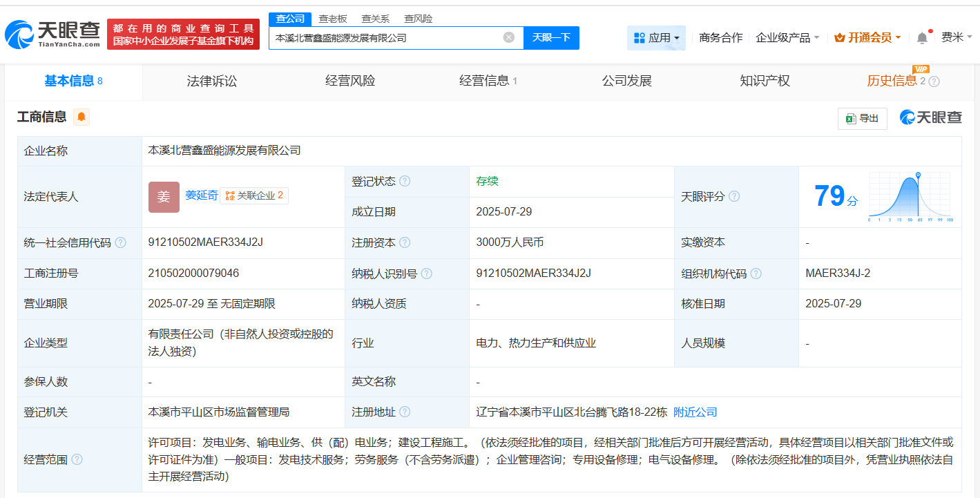Click industry value 电力、热力生产和供应业
This screenshot has height=498, width=980.
click(536, 343)
